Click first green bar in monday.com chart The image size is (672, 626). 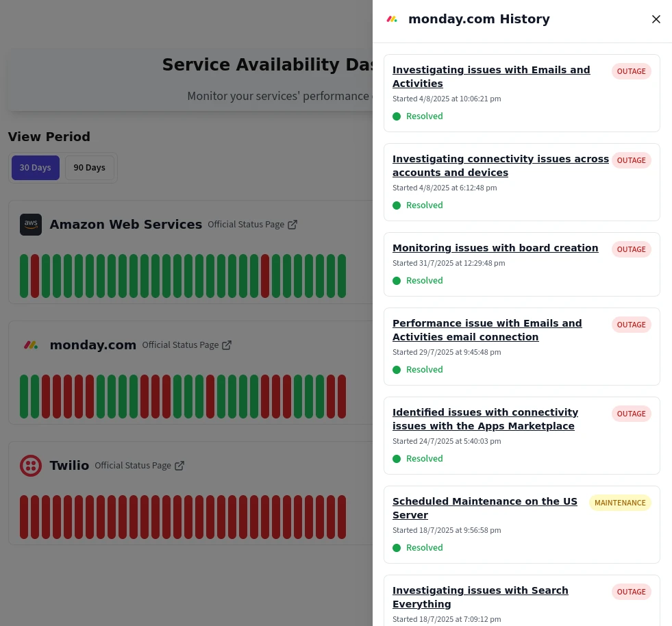24,397
